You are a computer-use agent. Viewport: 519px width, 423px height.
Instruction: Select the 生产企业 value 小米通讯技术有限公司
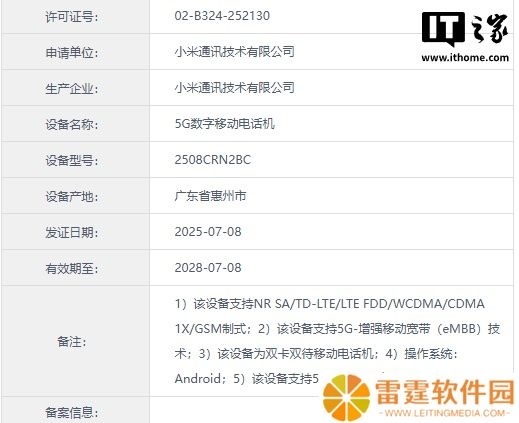click(x=235, y=88)
